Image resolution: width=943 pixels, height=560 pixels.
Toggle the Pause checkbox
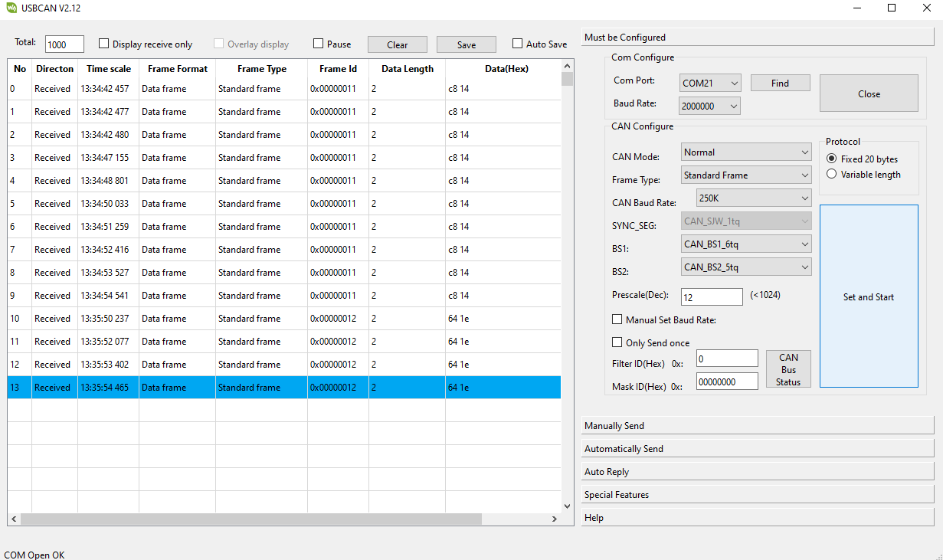pos(319,44)
